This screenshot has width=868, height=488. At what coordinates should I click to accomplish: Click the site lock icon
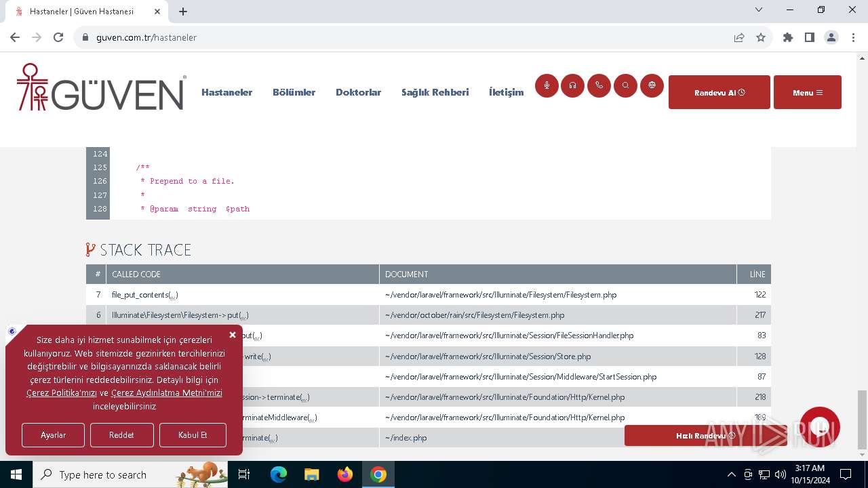tap(85, 37)
